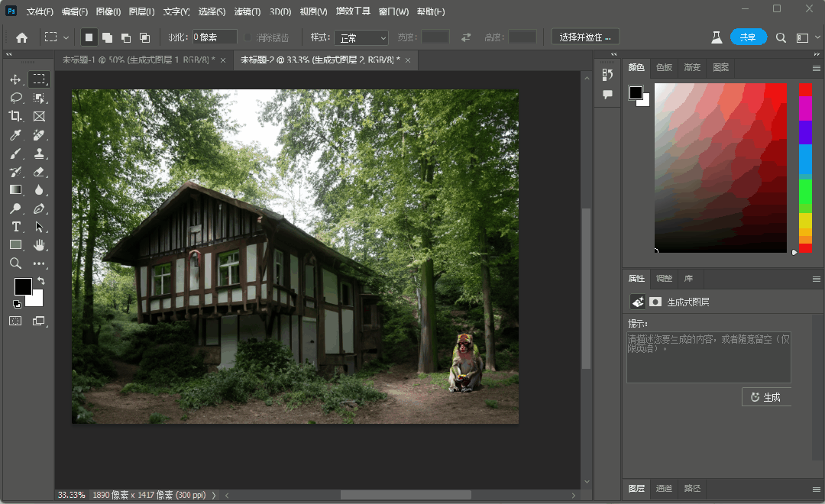Open the 滤镜(T) menu
Image resolution: width=825 pixels, height=504 pixels.
247,12
